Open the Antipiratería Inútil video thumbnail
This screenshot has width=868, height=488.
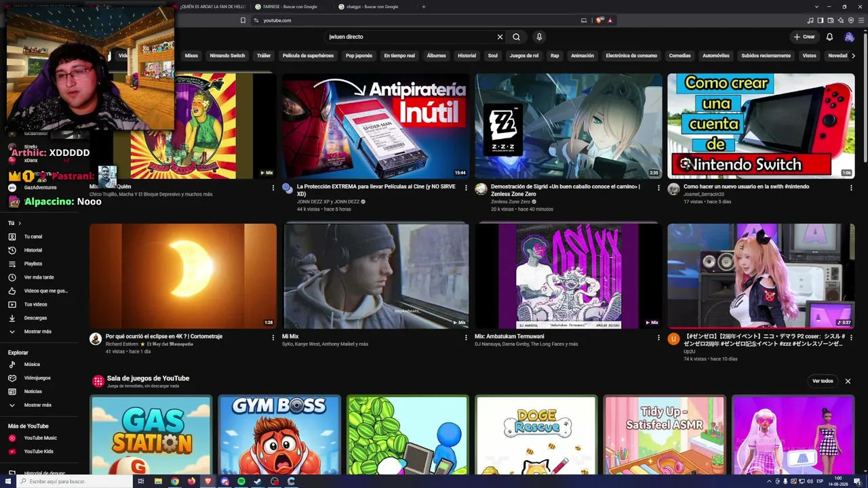point(376,126)
